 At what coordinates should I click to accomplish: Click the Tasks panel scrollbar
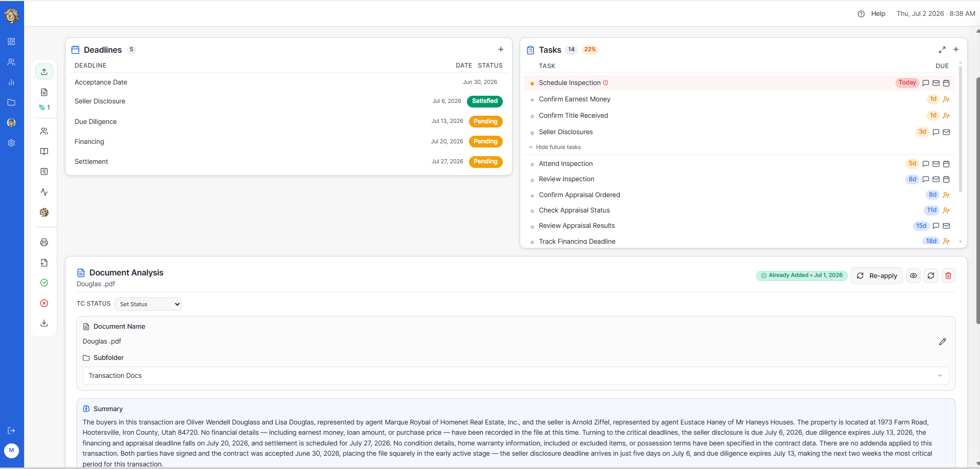click(960, 128)
